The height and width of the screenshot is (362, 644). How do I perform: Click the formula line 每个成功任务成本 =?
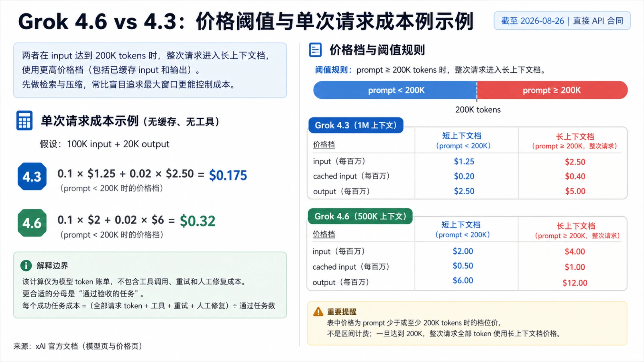[149, 306]
